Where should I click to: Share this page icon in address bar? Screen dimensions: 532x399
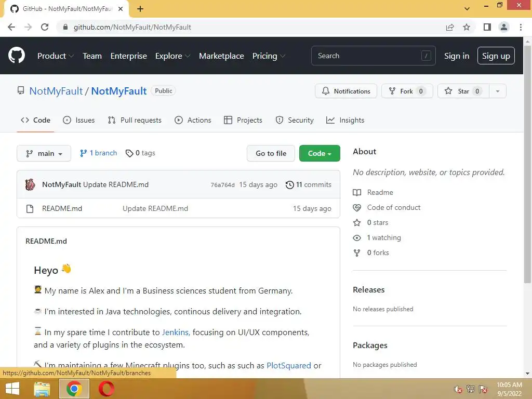pyautogui.click(x=450, y=27)
